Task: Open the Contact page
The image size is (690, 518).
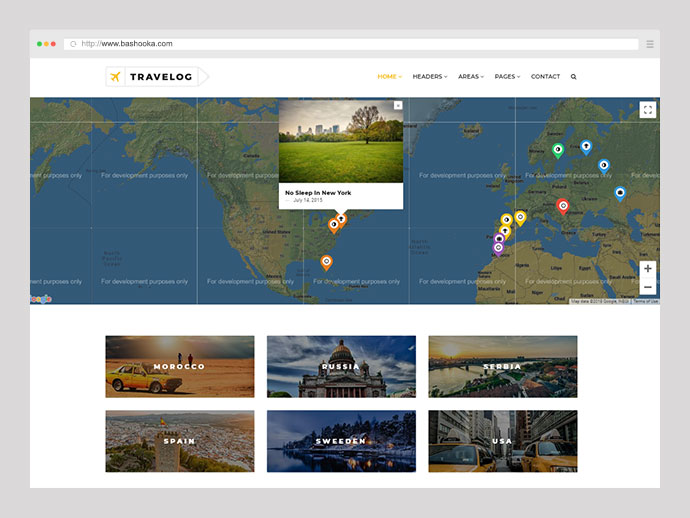Action: pos(545,77)
